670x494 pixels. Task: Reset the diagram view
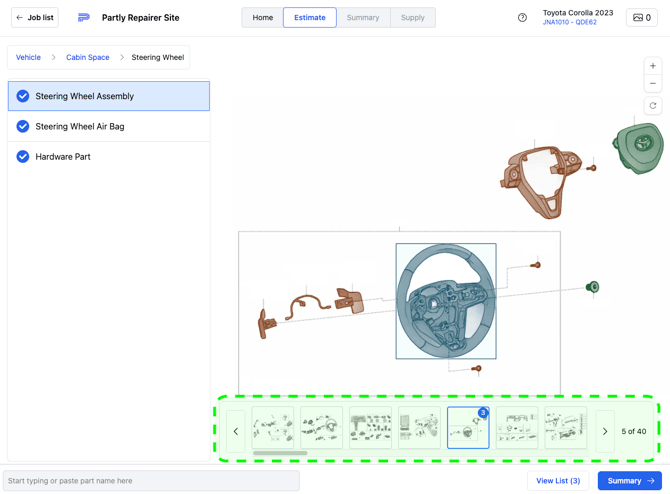click(x=652, y=106)
